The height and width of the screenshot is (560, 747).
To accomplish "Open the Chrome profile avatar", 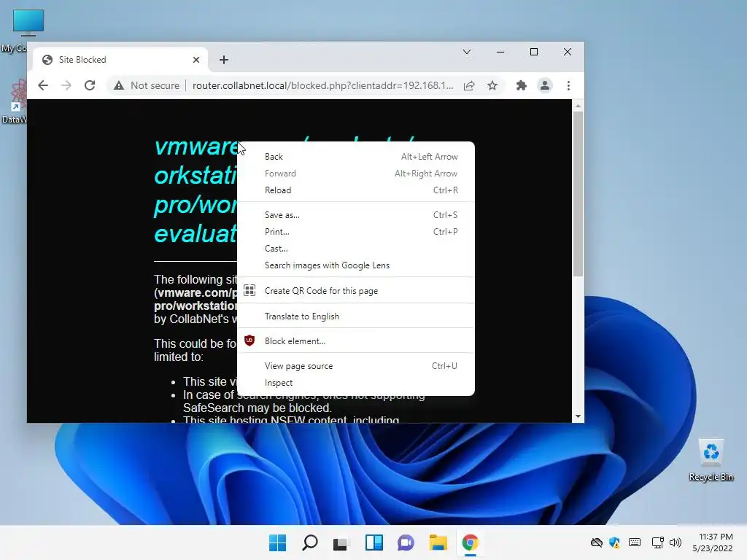I will [x=544, y=86].
